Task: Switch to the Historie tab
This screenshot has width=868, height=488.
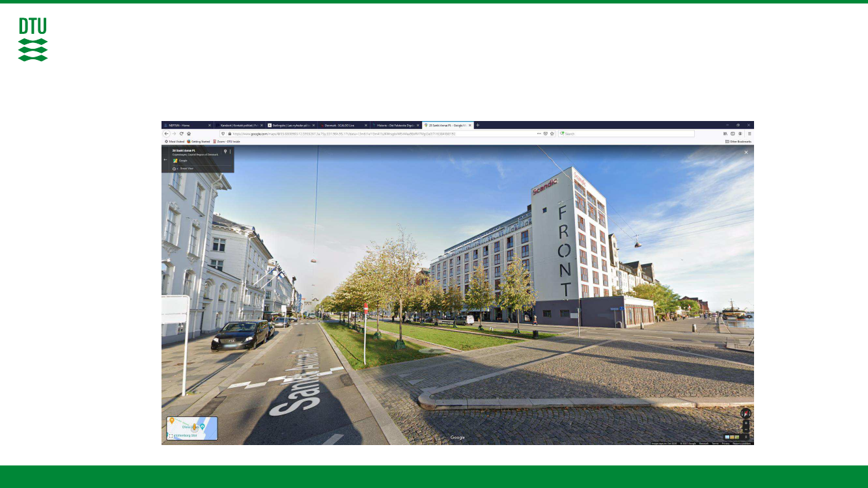Action: pos(396,125)
